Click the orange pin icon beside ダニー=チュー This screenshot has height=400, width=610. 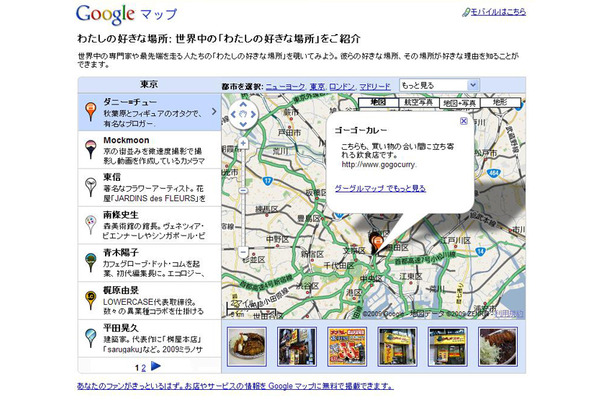click(91, 111)
